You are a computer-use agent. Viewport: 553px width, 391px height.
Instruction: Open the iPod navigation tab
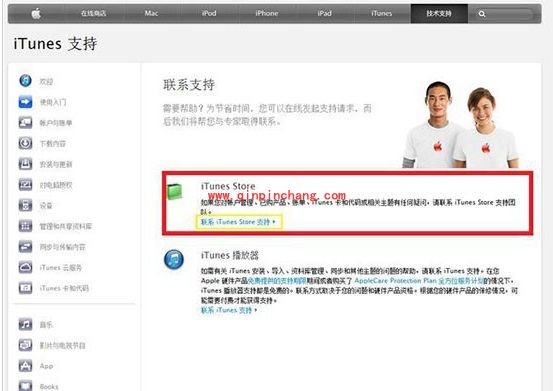point(209,13)
